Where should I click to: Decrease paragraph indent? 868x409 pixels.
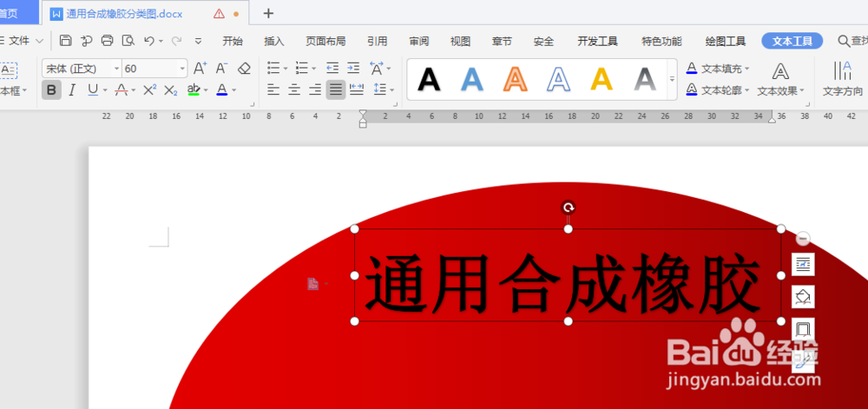(332, 68)
